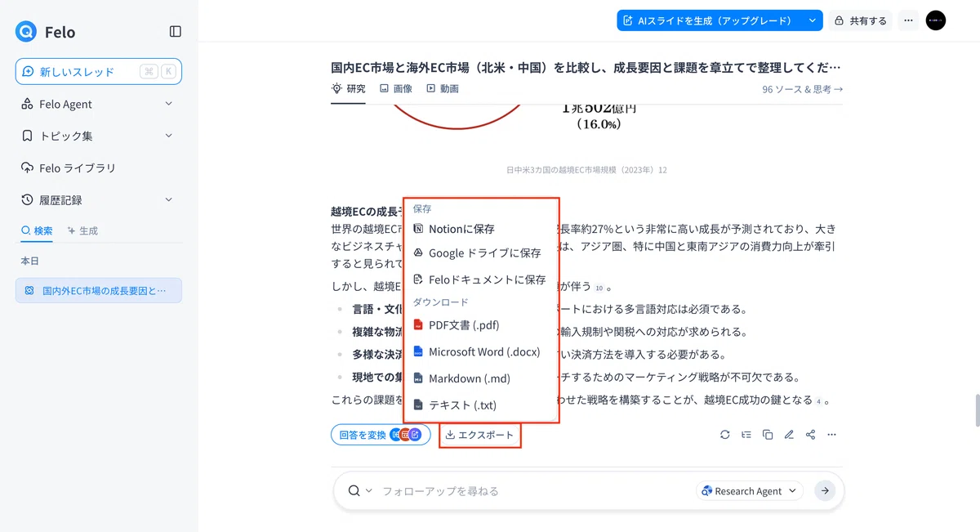Viewport: 980px width, 532px height.
Task: Select the 動画 tab
Action: [443, 88]
